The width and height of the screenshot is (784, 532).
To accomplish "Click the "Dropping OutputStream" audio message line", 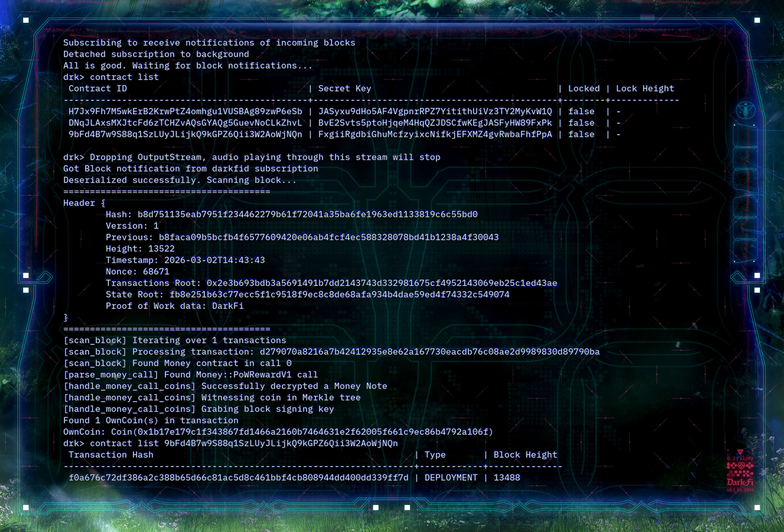I will click(252, 158).
